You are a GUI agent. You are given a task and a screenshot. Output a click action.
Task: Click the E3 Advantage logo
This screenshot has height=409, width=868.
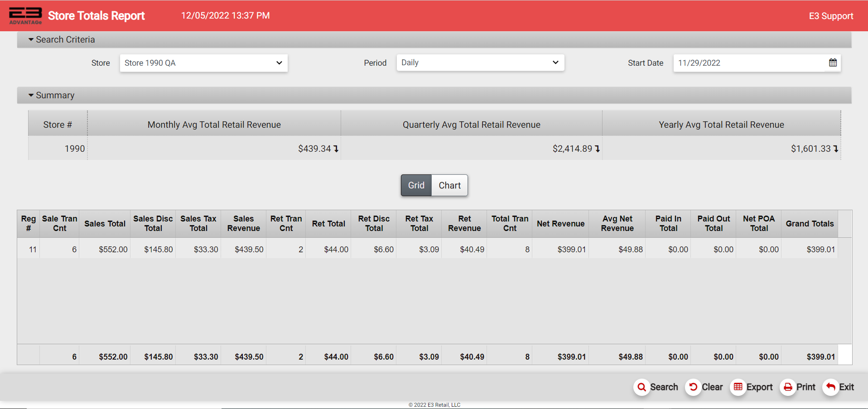point(25,15)
